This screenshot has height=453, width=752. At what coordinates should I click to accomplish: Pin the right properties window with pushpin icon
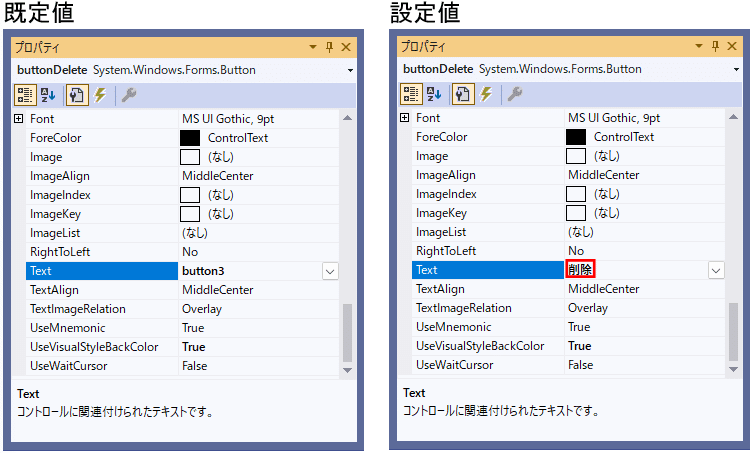coord(716,46)
